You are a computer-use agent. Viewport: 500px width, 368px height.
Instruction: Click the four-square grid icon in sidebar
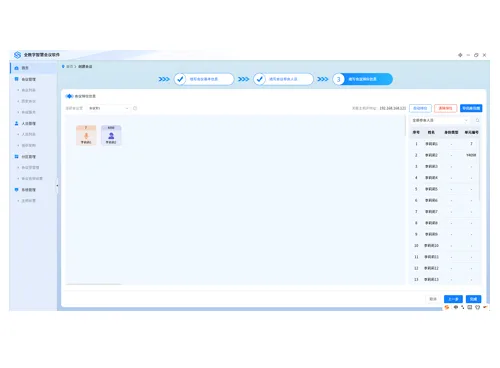tap(16, 156)
